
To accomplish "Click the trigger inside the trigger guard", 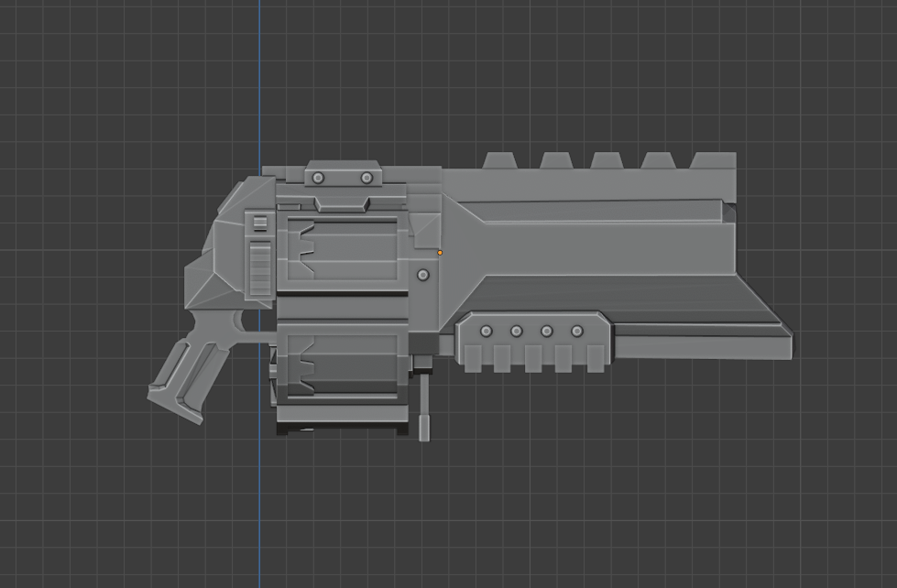I will click(240, 322).
